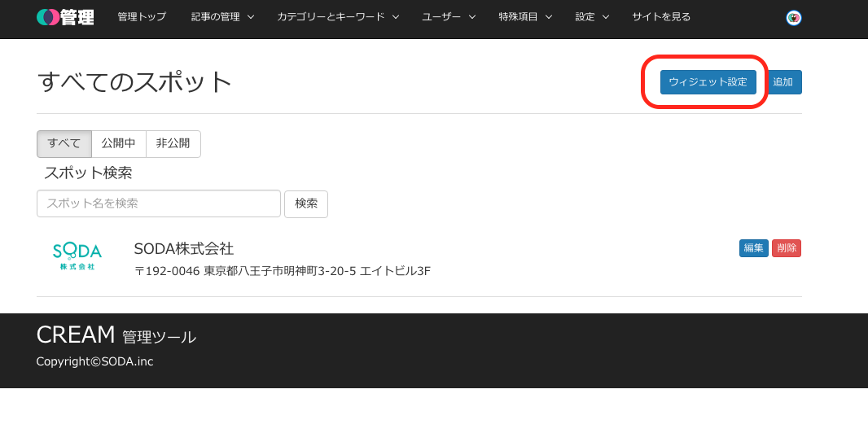The width and height of the screenshot is (868, 433).
Task: Select the 非公開 filter tab
Action: click(173, 144)
